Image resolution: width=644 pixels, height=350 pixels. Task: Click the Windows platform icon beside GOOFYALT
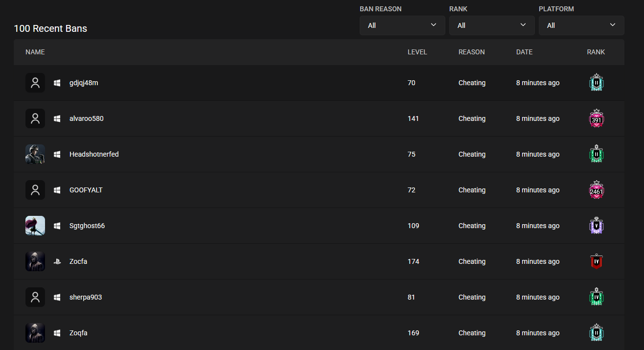tap(57, 190)
